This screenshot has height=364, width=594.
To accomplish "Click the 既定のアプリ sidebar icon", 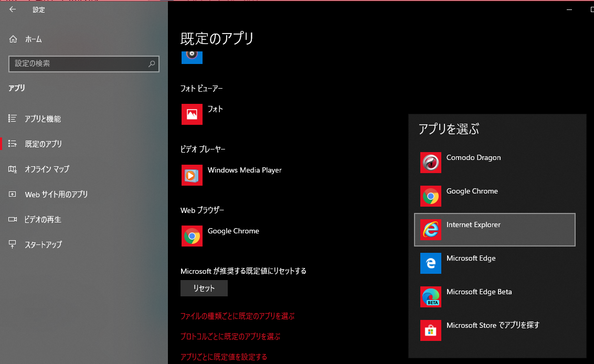I will [13, 144].
